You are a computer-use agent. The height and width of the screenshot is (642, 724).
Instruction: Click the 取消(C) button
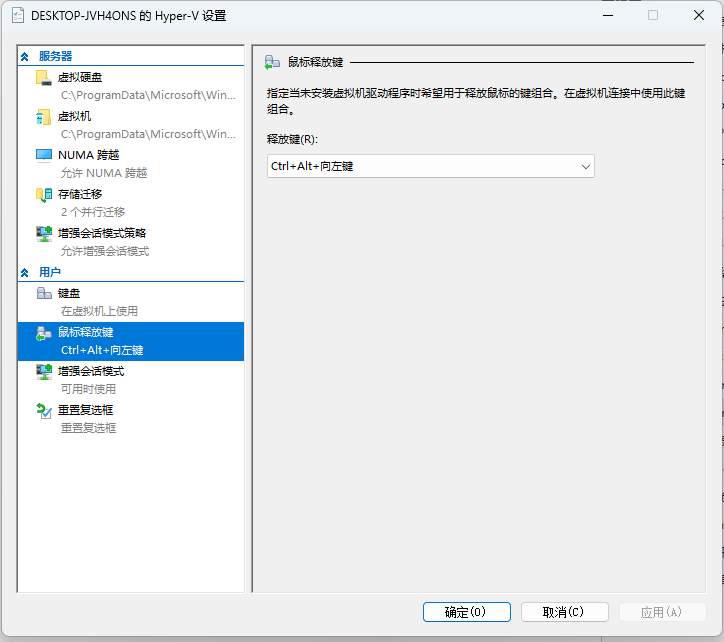pyautogui.click(x=564, y=612)
